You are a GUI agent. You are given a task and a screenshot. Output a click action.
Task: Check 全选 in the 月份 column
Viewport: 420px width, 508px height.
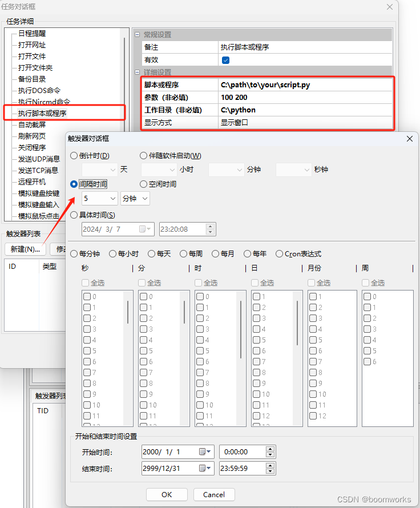[x=312, y=283]
